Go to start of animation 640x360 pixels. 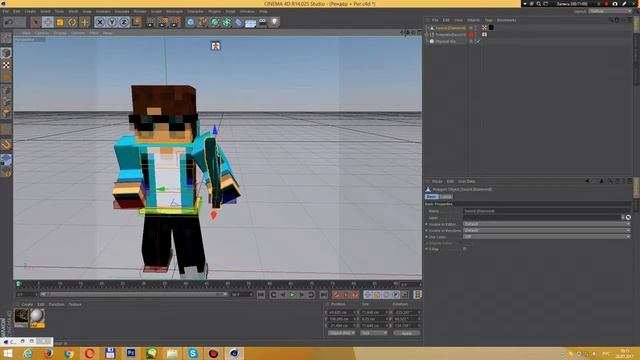[x=261, y=295]
